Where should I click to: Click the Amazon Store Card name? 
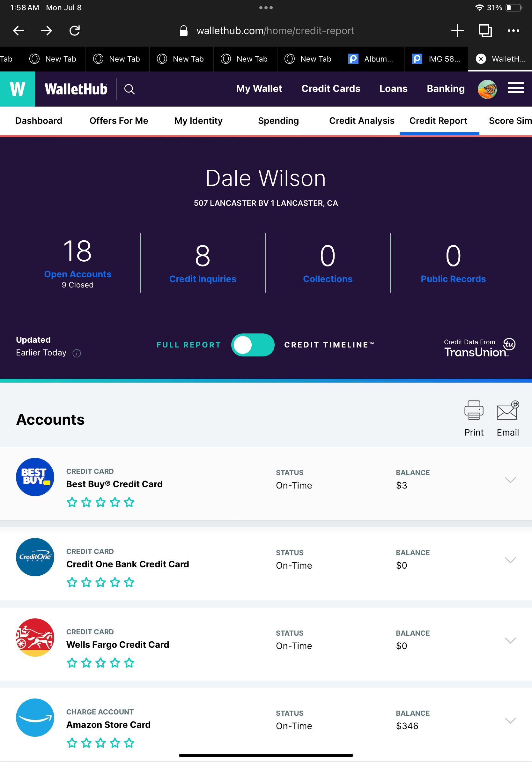[x=108, y=724]
